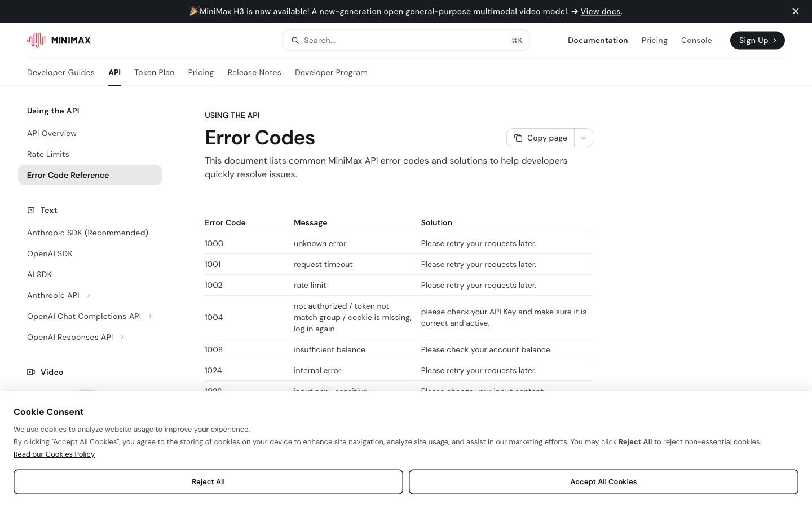The height and width of the screenshot is (508, 812).
Task: Open the View docs link
Action: click(601, 11)
